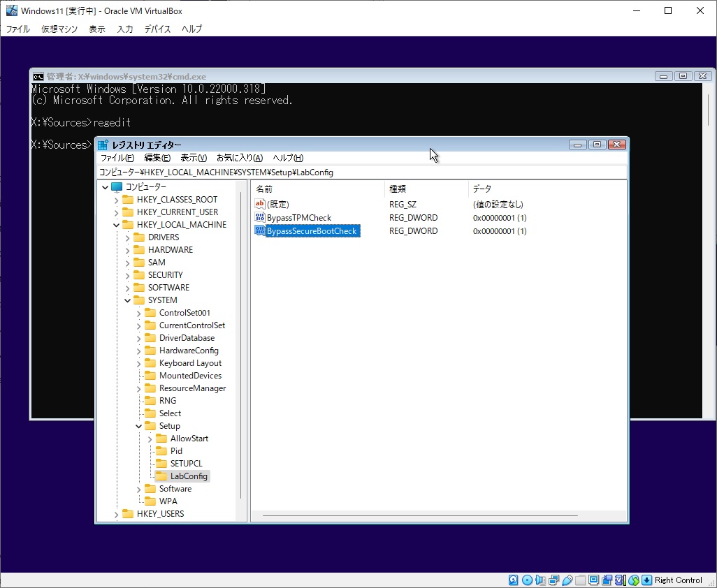The image size is (717, 588).
Task: Expand the DRIVERS key
Action: coord(128,237)
